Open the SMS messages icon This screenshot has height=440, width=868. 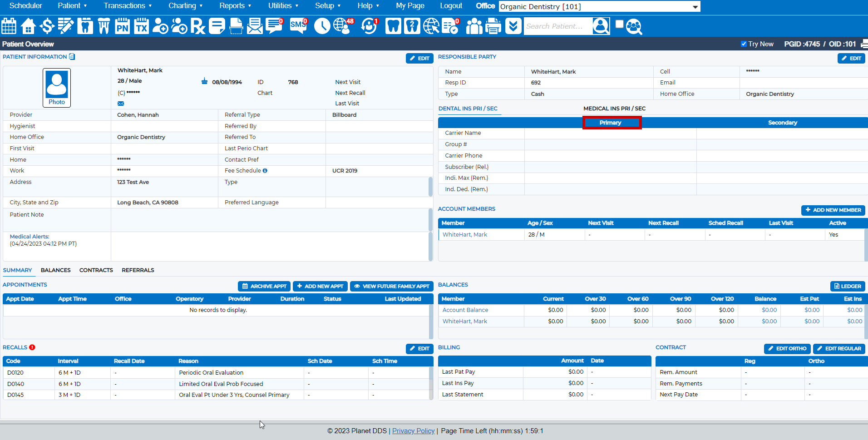point(297,26)
